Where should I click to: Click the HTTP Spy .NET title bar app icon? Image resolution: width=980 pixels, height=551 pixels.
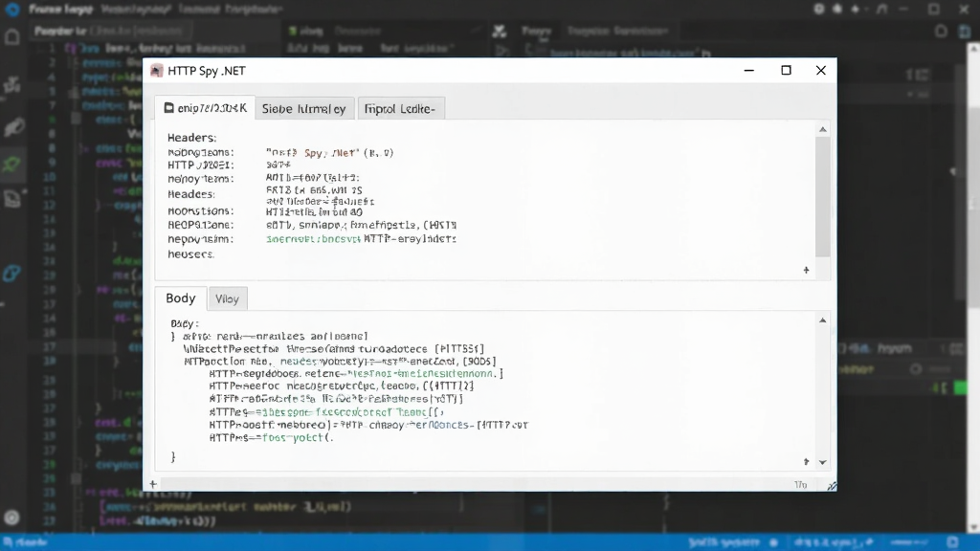click(157, 71)
